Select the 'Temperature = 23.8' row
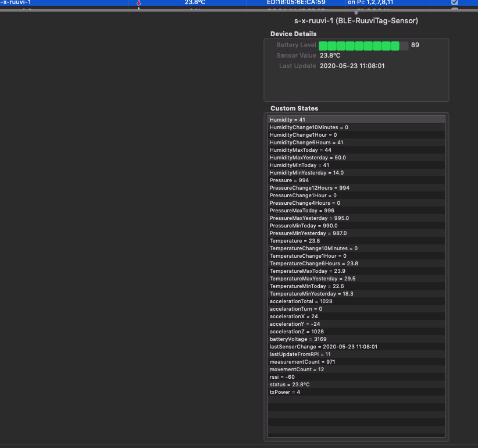The width and height of the screenshot is (478, 448). pyautogui.click(x=356, y=241)
